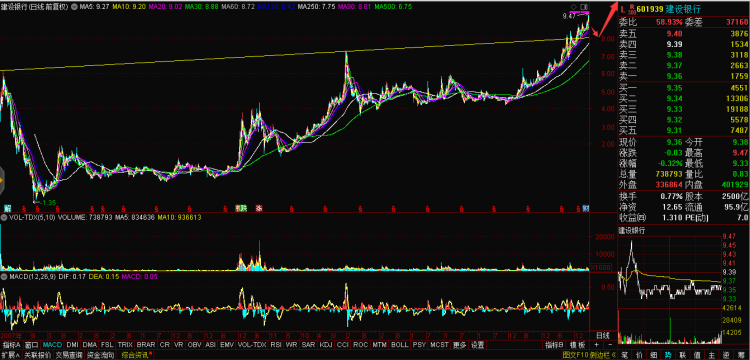This screenshot has width=750, height=360.
Task: Click the plus zoom-in button beside 模板
Action: 596,345
